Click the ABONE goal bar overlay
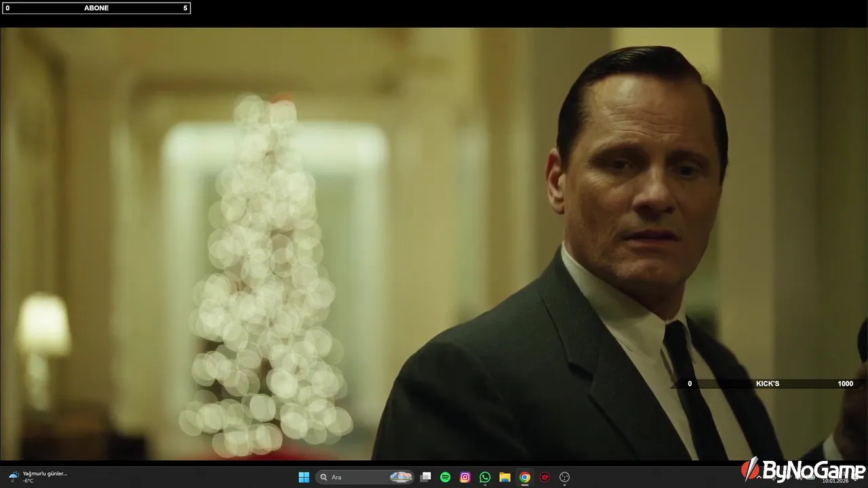The image size is (868, 488). tap(96, 8)
